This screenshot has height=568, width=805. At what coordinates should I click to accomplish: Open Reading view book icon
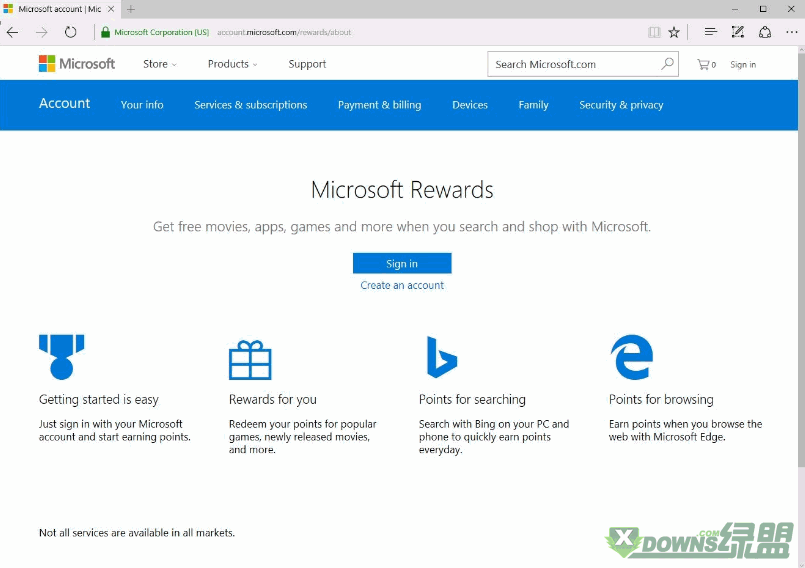654,32
